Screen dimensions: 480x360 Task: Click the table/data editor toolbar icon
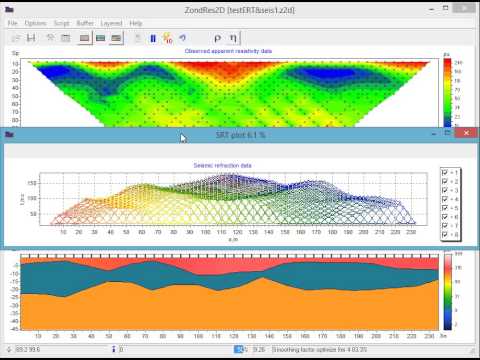click(66, 38)
